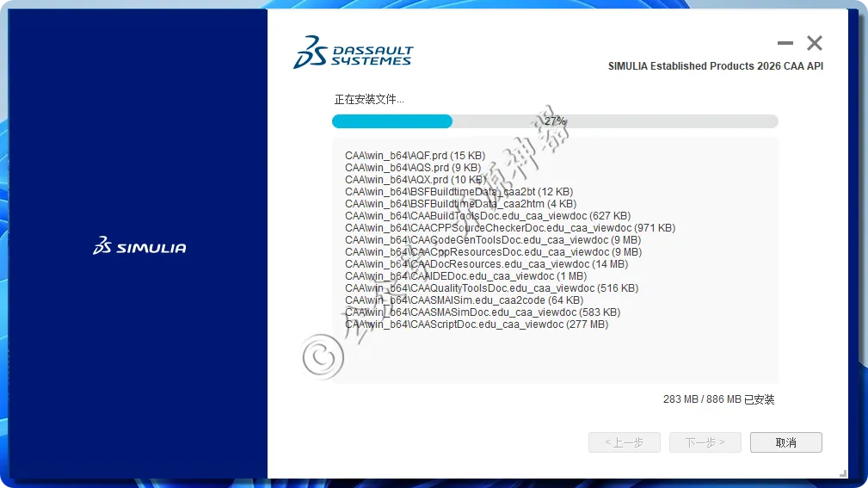Select the CAADocResources.edu_caa_viewdoc (14 MB) line

(x=487, y=264)
